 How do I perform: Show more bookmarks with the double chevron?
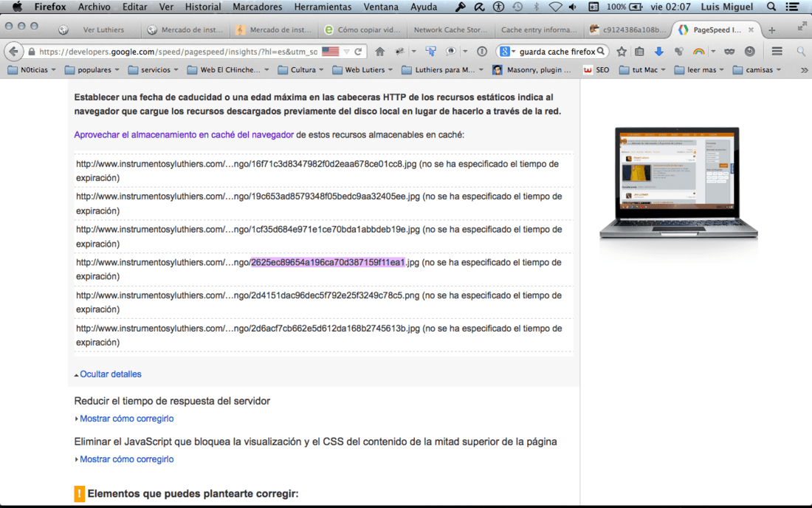click(x=804, y=70)
